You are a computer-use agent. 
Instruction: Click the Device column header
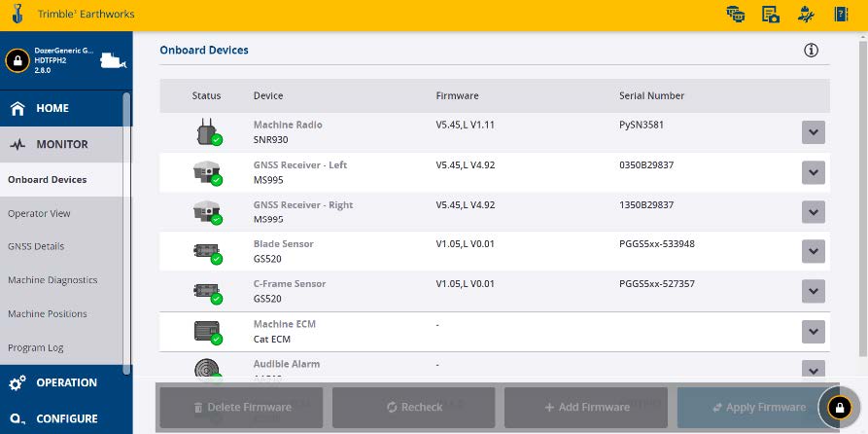pyautogui.click(x=268, y=96)
